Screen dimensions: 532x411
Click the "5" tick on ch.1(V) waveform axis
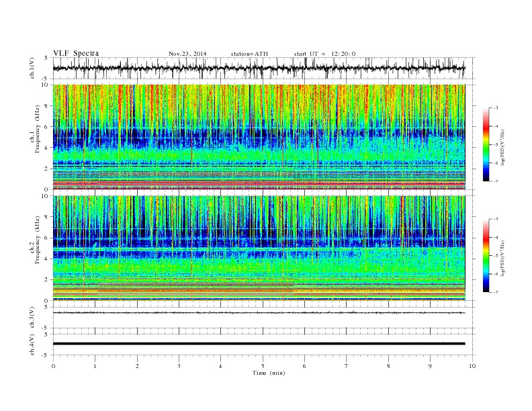click(46, 58)
